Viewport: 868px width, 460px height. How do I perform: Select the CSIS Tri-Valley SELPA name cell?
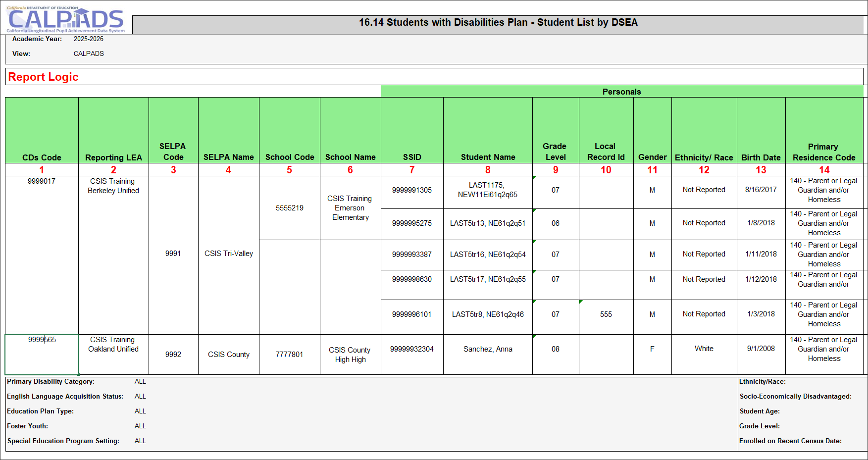[x=228, y=253]
